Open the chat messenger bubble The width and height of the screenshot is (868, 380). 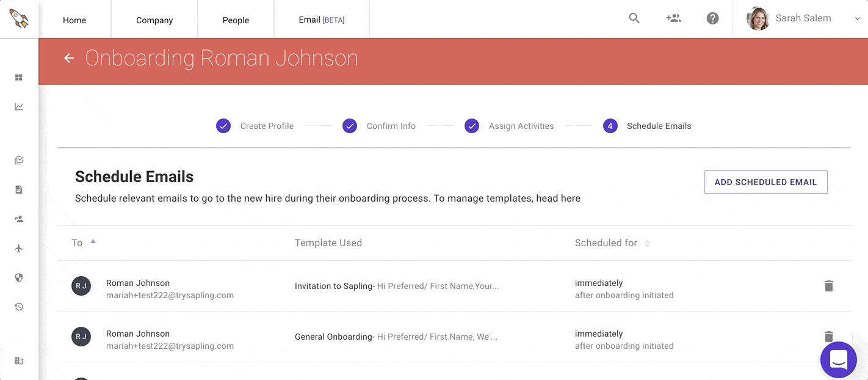tap(838, 359)
